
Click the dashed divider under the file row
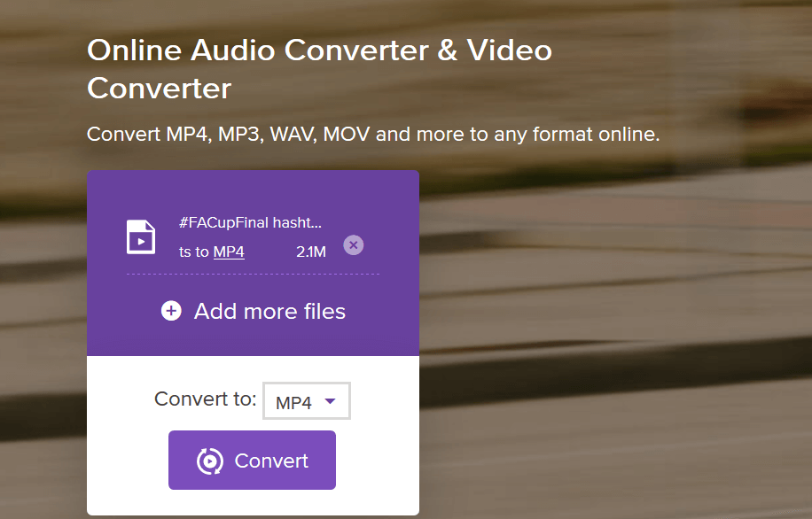click(253, 275)
